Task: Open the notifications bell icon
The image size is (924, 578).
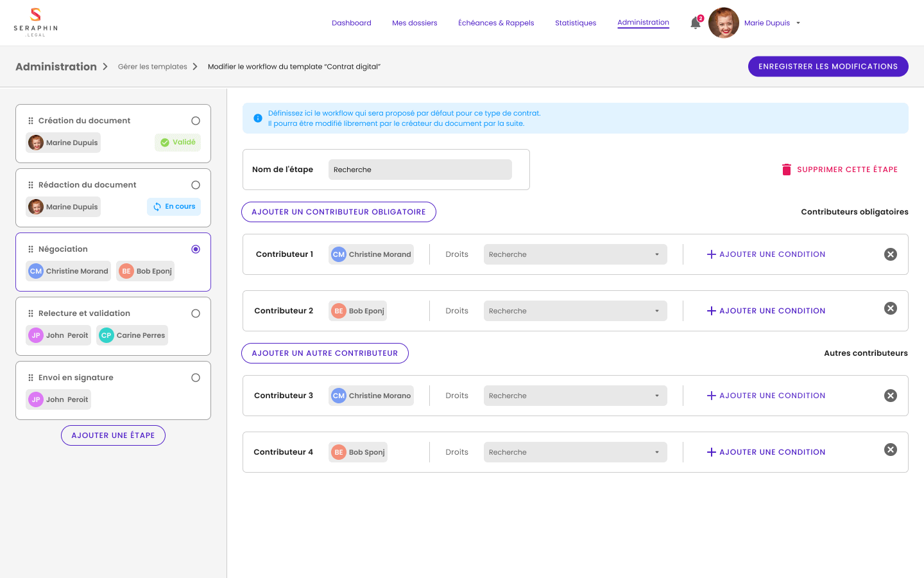Action: (696, 23)
